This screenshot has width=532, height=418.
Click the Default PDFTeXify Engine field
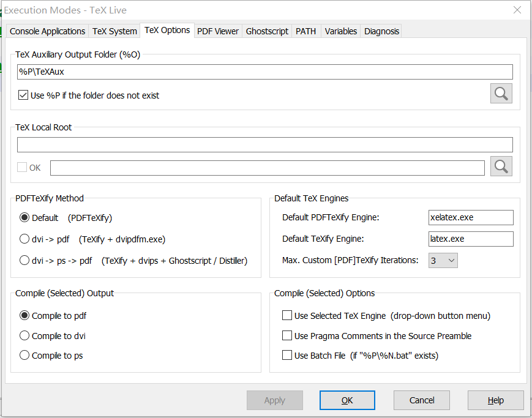pyautogui.click(x=470, y=217)
